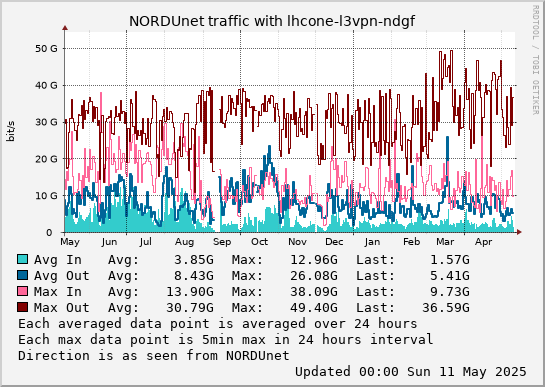
Task: Click the May x-axis label
Action: click(70, 242)
